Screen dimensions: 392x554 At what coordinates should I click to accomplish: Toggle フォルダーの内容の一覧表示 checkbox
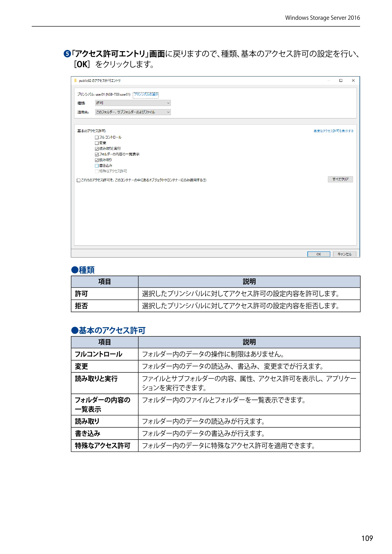click(97, 155)
